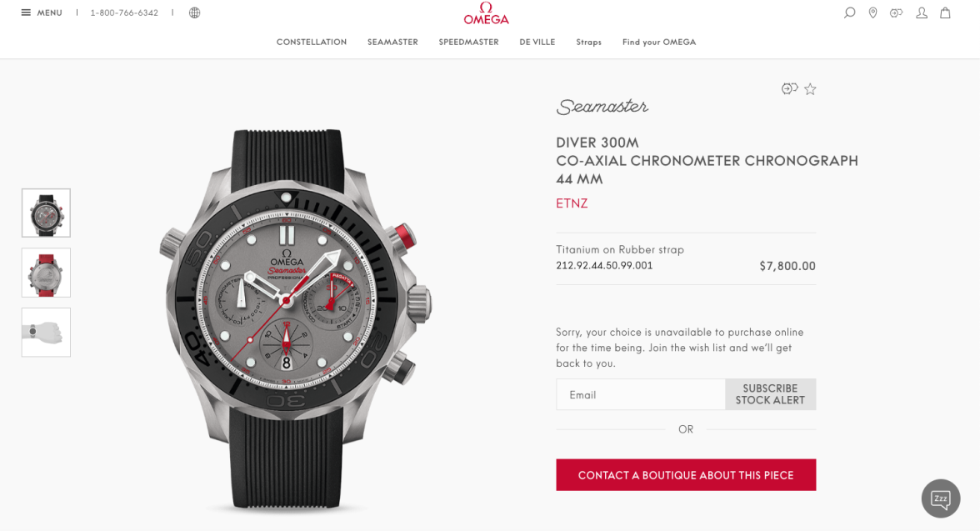Click the store locator pin icon

point(872,13)
